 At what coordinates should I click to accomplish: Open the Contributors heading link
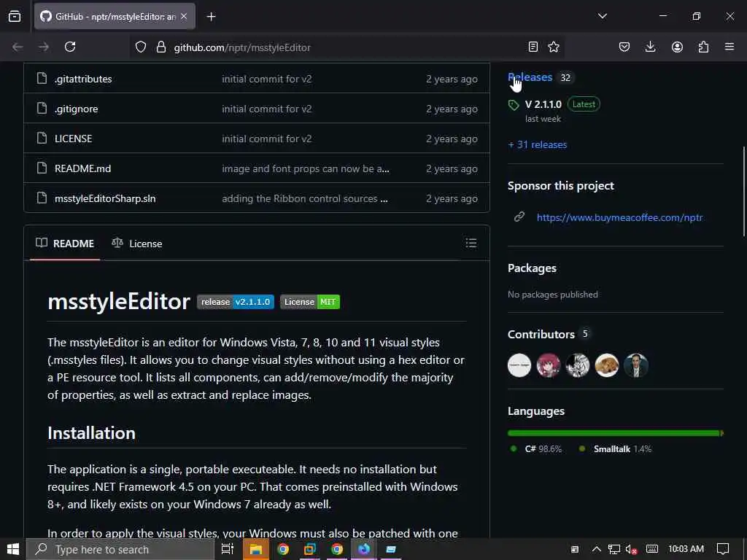pos(541,334)
